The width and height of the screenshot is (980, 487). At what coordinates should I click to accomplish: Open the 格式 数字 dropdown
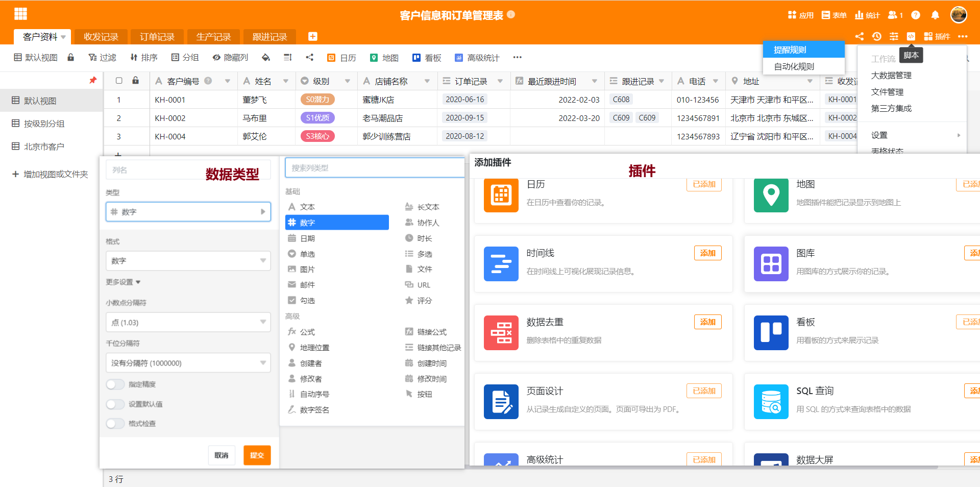pyautogui.click(x=188, y=260)
